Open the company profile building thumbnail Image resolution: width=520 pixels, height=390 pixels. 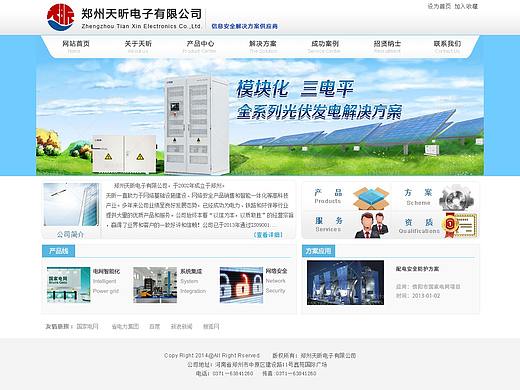[x=71, y=204]
